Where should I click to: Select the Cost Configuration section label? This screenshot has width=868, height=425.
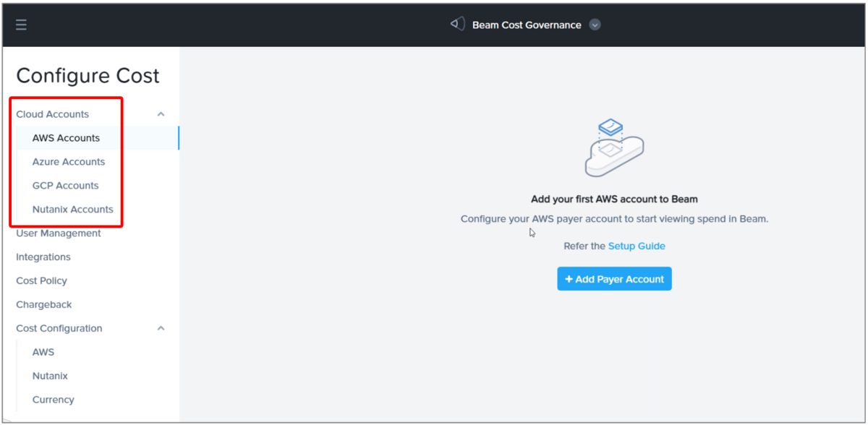tap(59, 328)
